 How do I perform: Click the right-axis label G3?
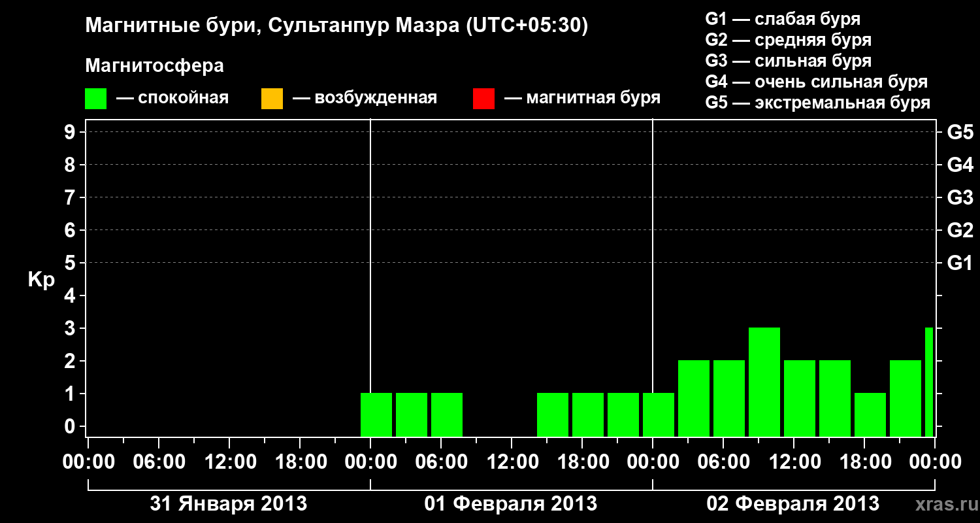pyautogui.click(x=960, y=197)
